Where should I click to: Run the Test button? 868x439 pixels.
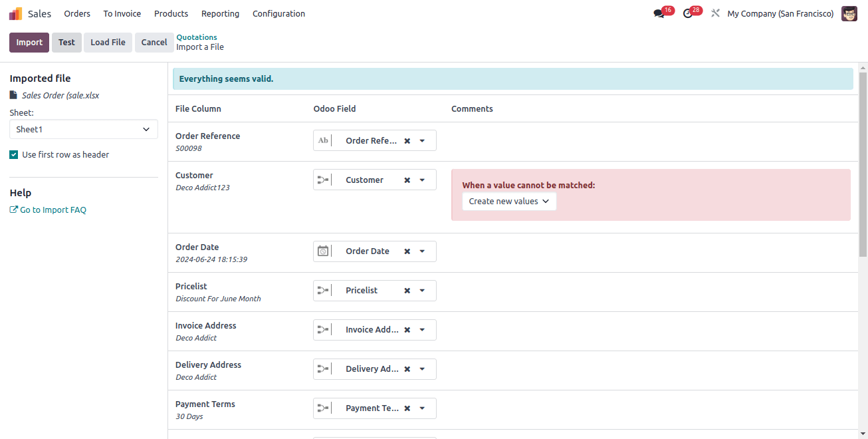[x=66, y=43]
